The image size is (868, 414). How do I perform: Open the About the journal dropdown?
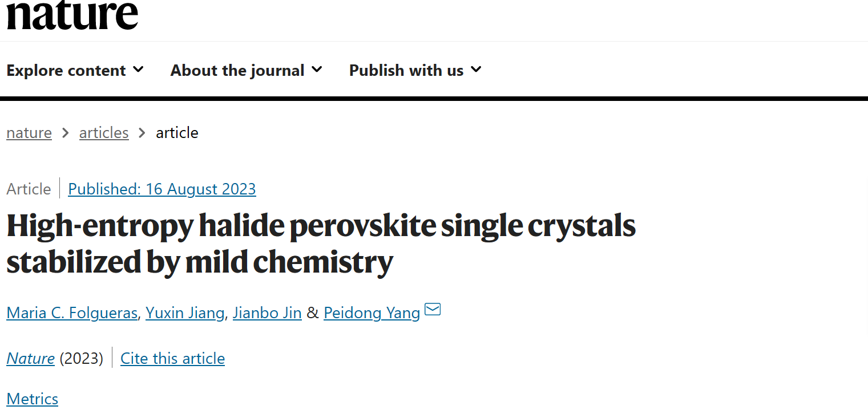(x=247, y=70)
